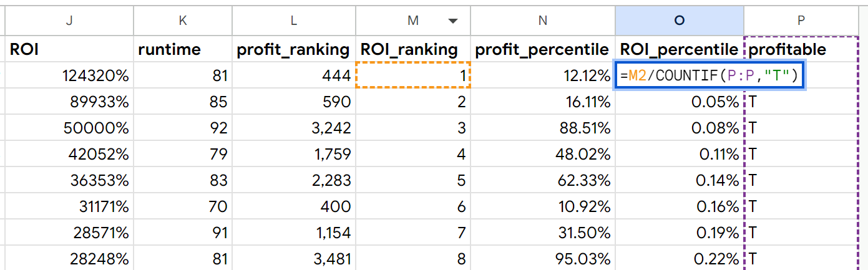This screenshot has height=270, width=868.
Task: Select column P header
Action: (801, 21)
